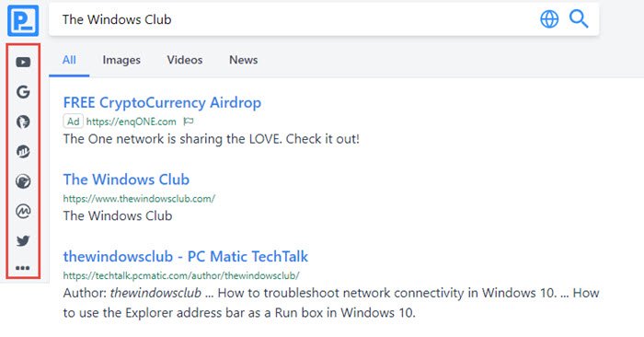Click the One network LOVE description text
The height and width of the screenshot is (337, 644).
pyautogui.click(x=211, y=139)
